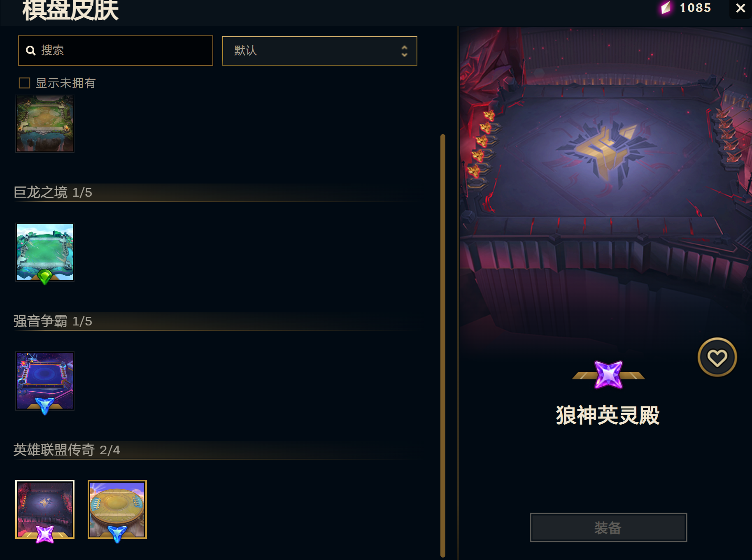The width and height of the screenshot is (752, 560).
Task: Click blue gem on purple stage arena thumbnail
Action: [45, 406]
